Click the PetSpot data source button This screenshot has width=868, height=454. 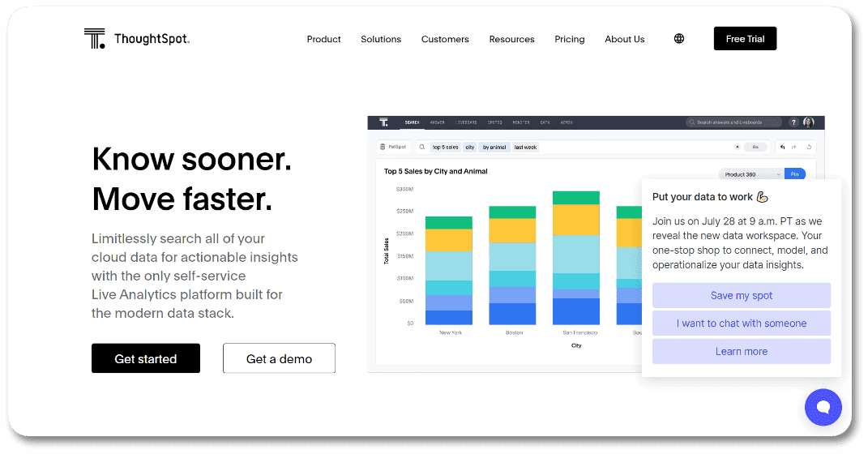393,148
